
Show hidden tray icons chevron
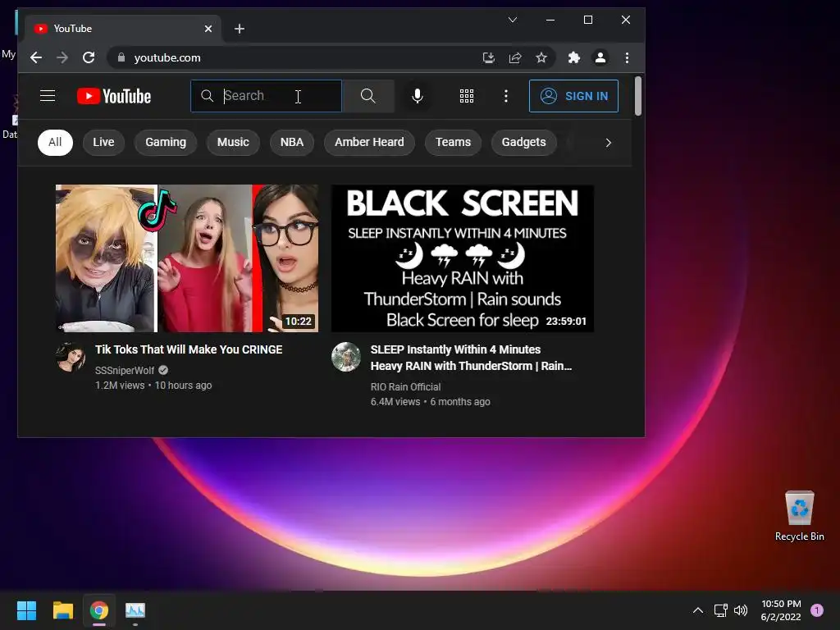697,610
